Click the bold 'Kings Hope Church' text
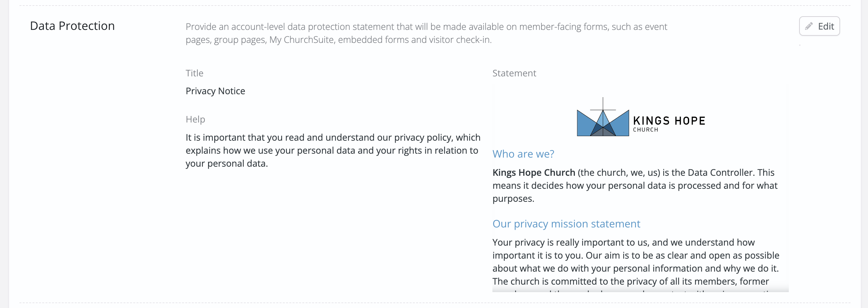868x308 pixels. click(x=534, y=173)
